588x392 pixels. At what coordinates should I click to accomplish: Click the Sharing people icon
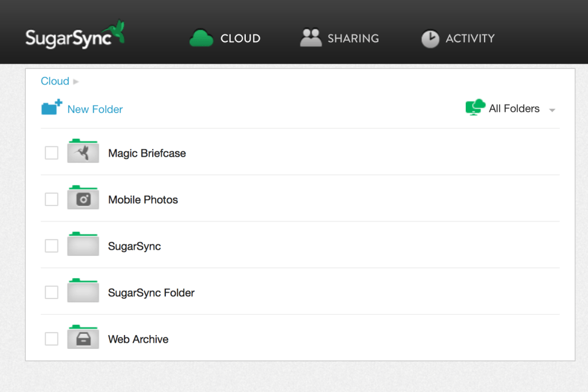(x=311, y=38)
